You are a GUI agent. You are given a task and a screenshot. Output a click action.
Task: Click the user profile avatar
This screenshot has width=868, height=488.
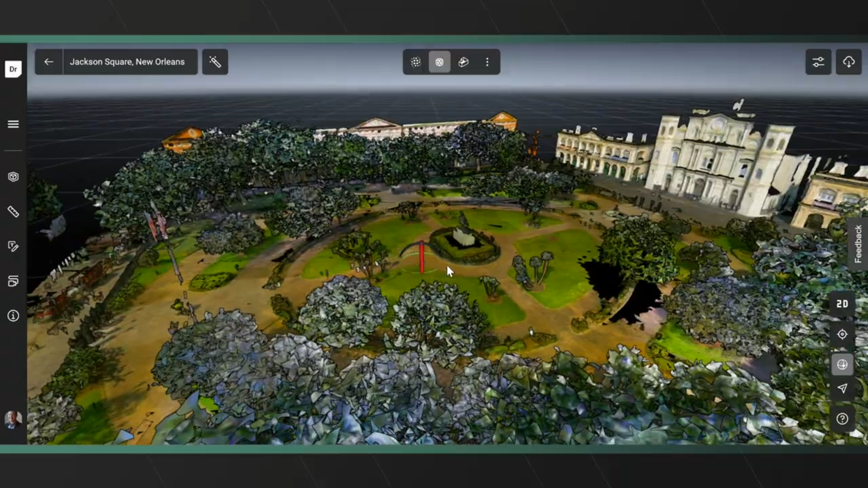point(13,419)
